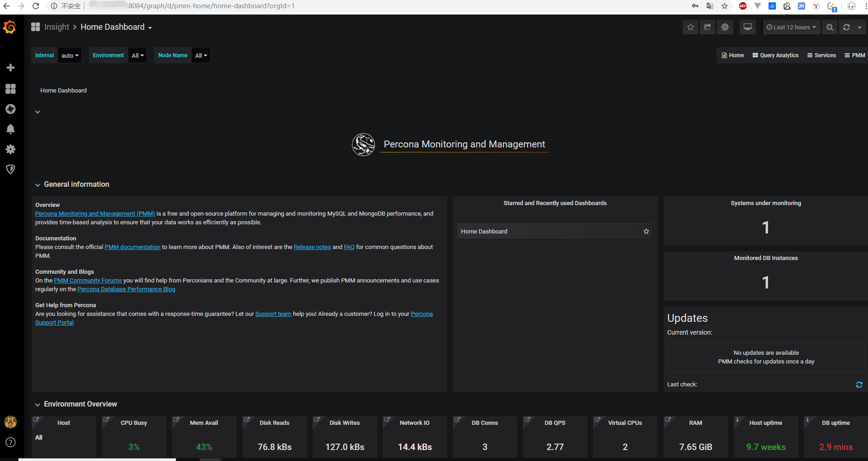Click the All value in Host panel
868x461 pixels.
(x=39, y=438)
